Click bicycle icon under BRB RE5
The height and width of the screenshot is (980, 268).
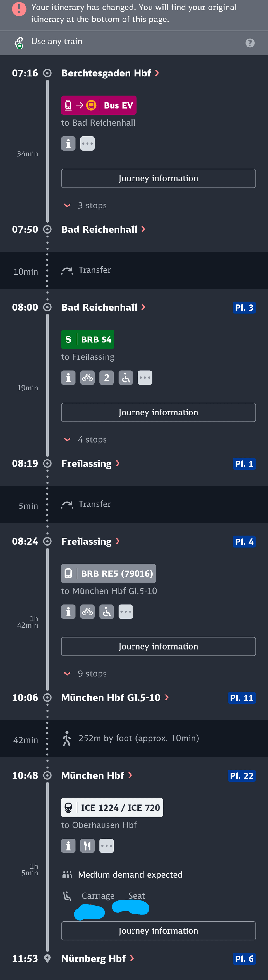tap(88, 612)
